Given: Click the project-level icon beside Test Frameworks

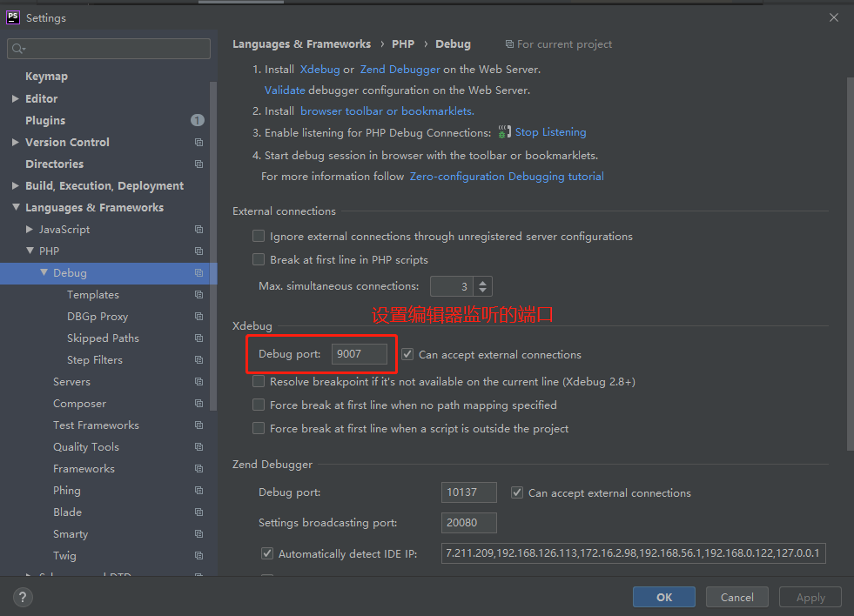Looking at the screenshot, I should (198, 425).
